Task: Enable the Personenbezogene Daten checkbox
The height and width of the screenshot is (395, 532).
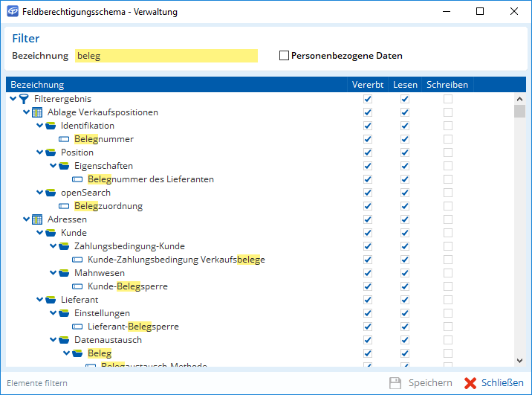Action: [284, 56]
